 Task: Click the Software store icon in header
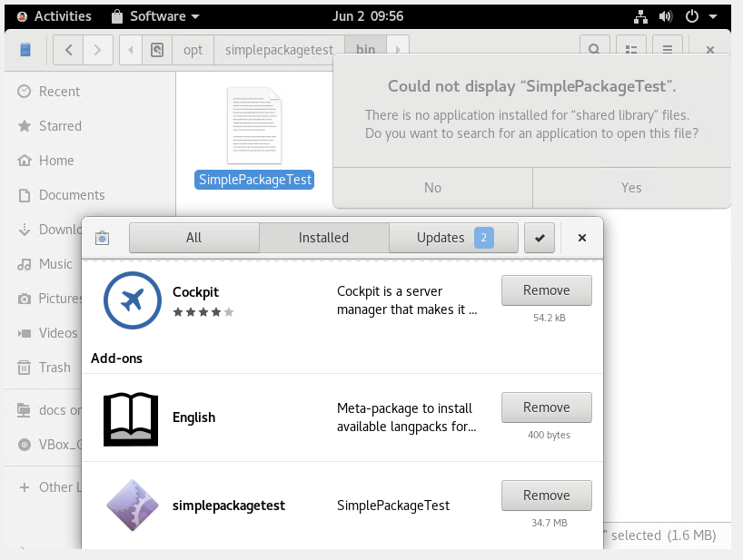point(102,238)
